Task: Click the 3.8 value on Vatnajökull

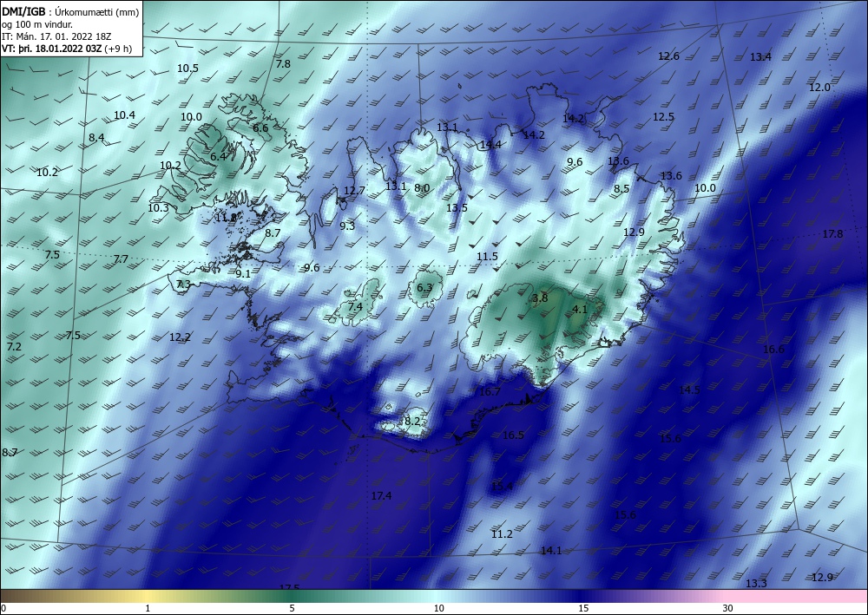Action: pyautogui.click(x=540, y=298)
